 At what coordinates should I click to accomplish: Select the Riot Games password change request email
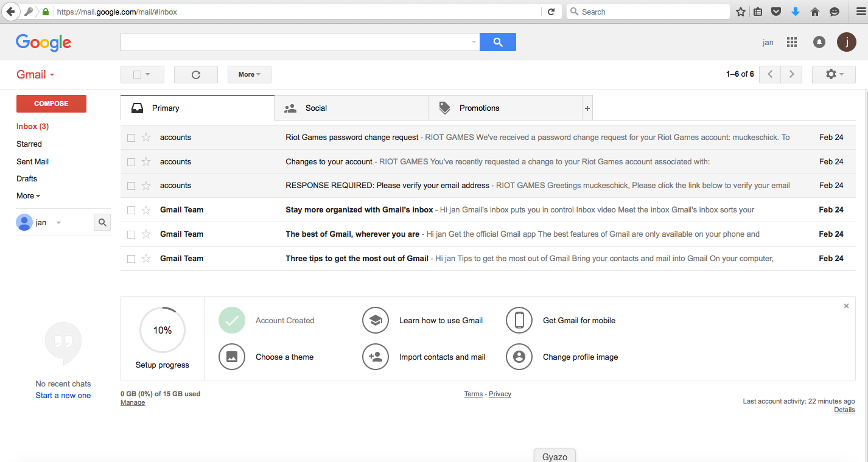[x=131, y=138]
